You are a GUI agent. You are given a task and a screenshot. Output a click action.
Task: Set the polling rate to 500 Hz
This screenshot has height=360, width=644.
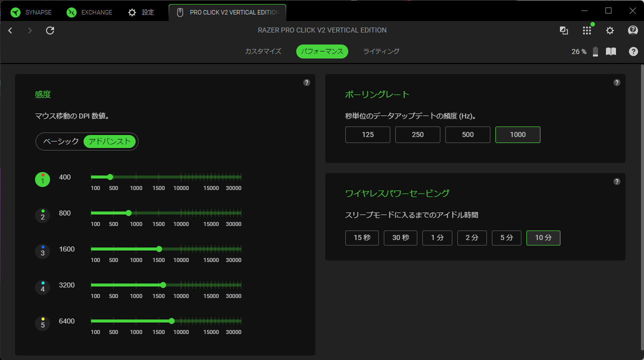click(x=468, y=134)
